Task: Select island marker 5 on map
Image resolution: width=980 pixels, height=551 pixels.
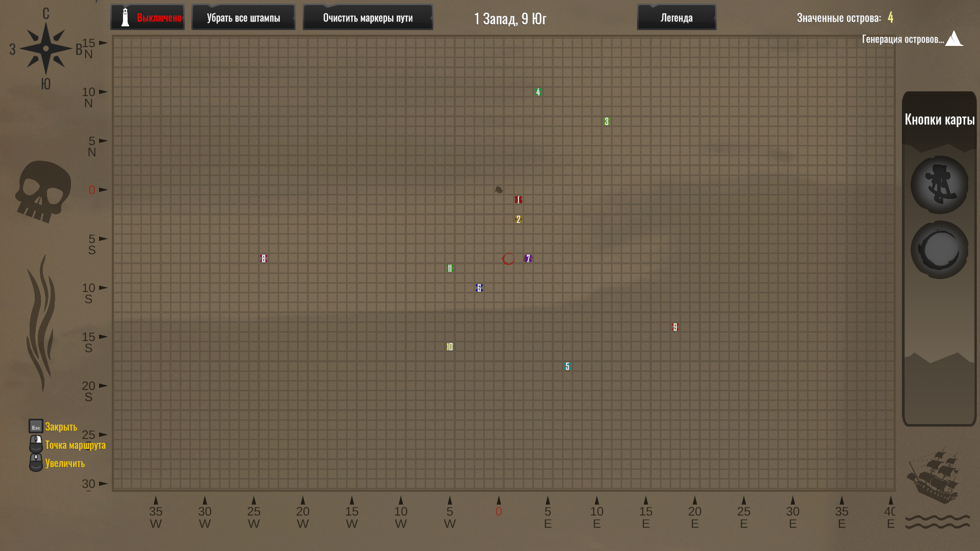Action: (567, 366)
